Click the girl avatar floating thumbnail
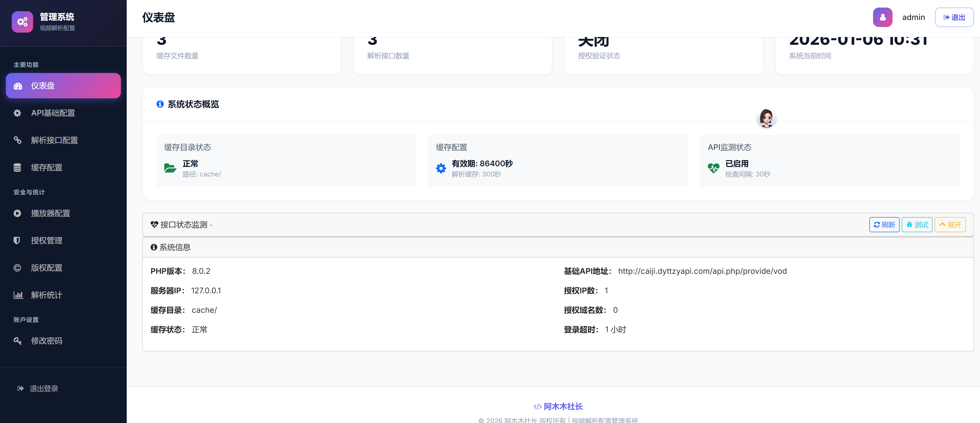Screen dimensions: 980x423 tap(766, 118)
